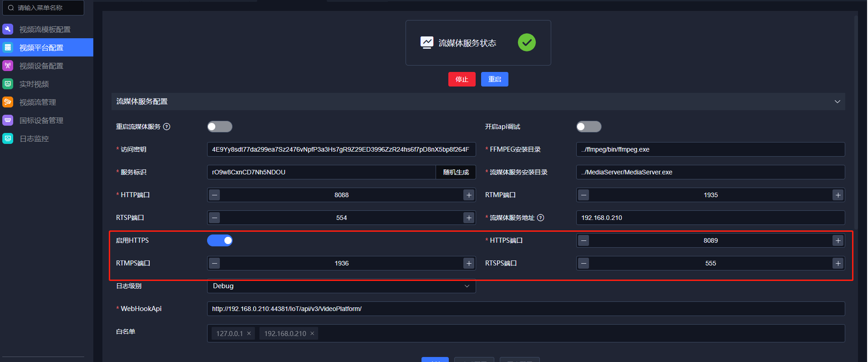
Task: Disable the 启用HTTPS switch
Action: 220,240
